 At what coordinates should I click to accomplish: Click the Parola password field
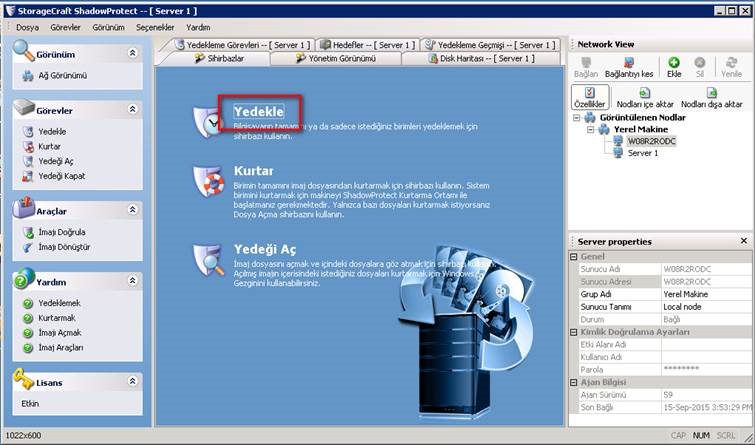[x=706, y=369]
